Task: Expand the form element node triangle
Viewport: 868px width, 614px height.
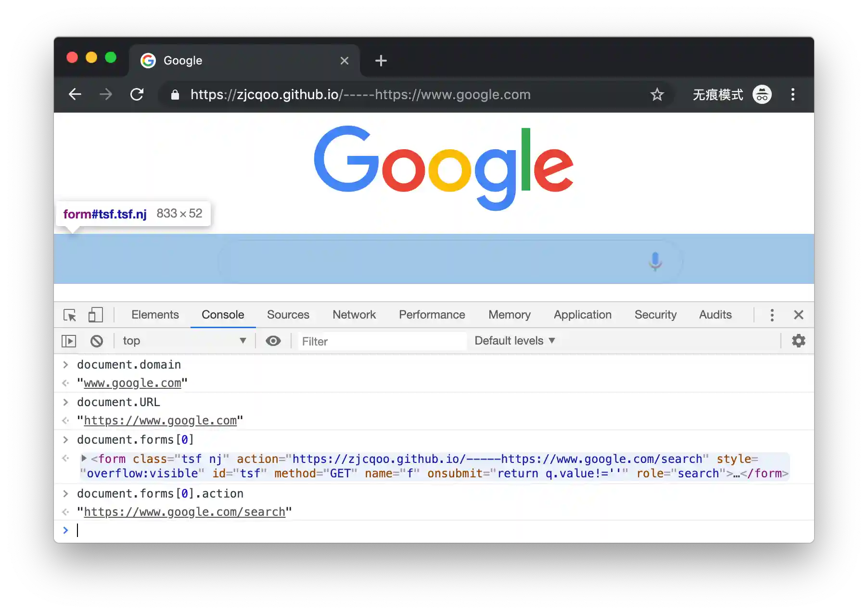Action: (x=84, y=458)
